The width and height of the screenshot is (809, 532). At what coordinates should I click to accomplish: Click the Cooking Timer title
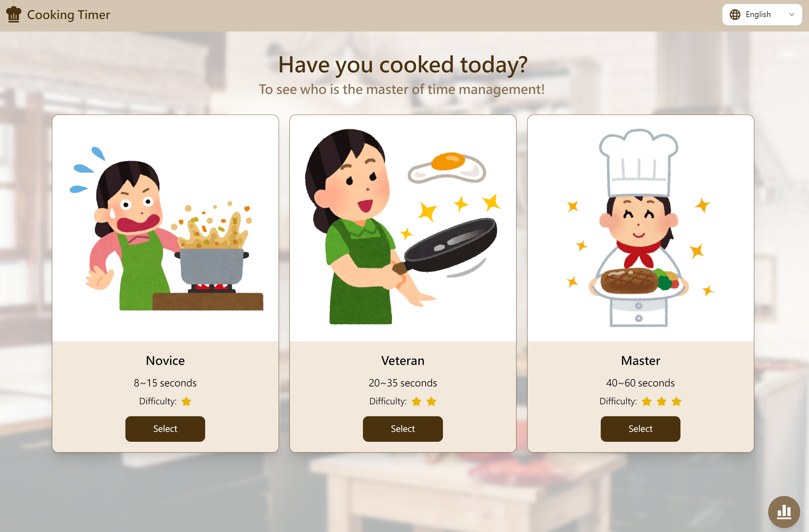coord(69,15)
